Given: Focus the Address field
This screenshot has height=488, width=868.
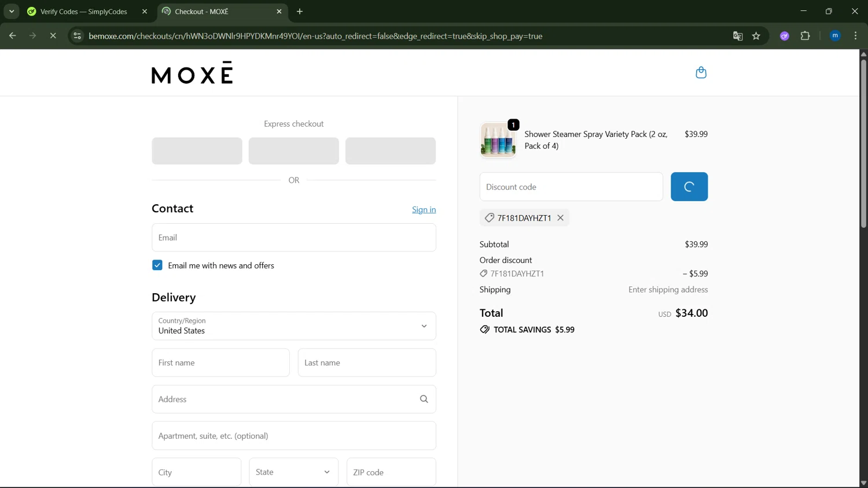Looking at the screenshot, I should (x=294, y=399).
